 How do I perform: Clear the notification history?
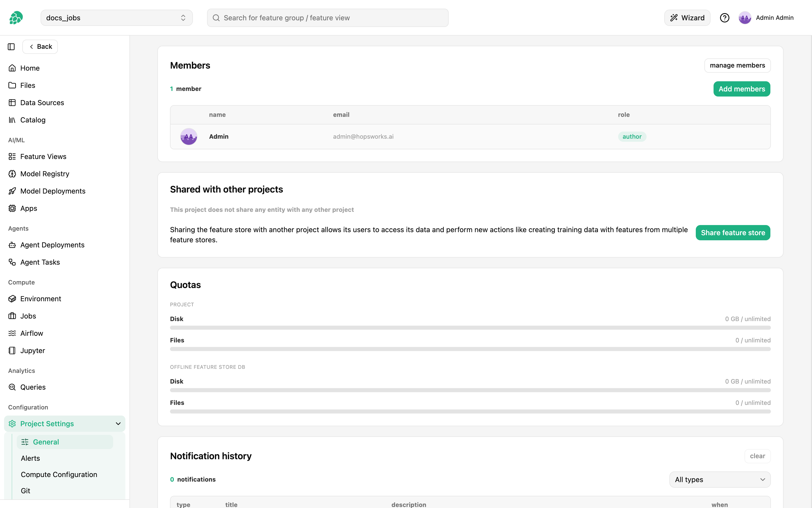coord(757,456)
